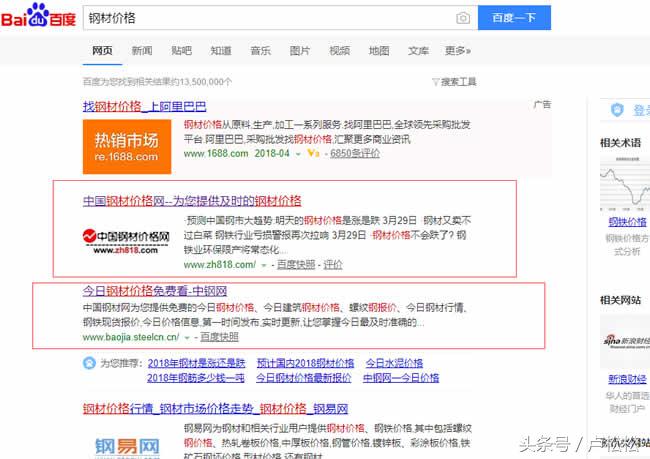Click the sina 新浪财经 logo thumbnail
650x459 pixels.
pyautogui.click(x=625, y=341)
